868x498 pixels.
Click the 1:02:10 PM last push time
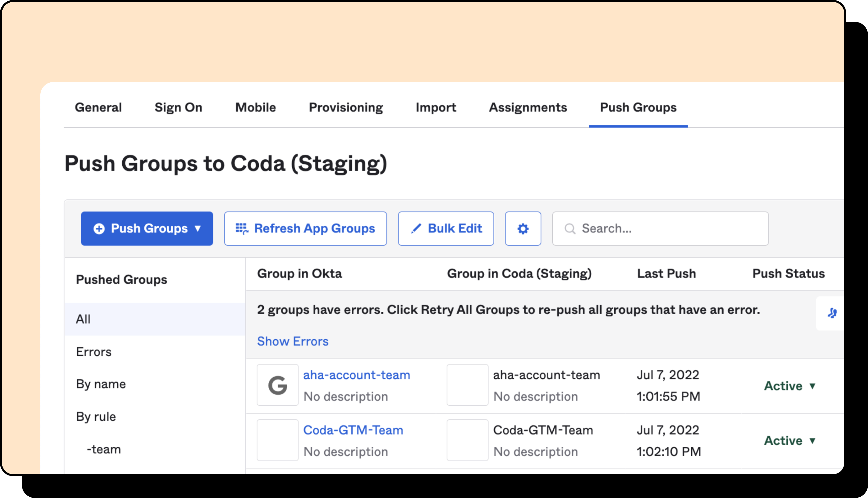click(669, 451)
